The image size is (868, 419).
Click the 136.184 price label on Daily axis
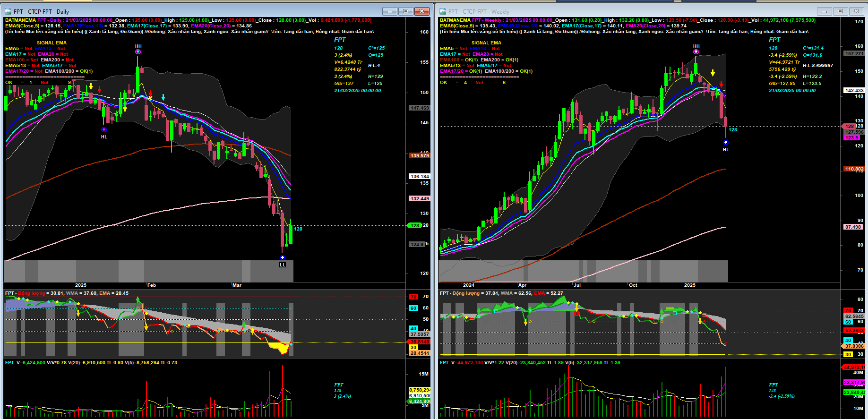click(420, 176)
